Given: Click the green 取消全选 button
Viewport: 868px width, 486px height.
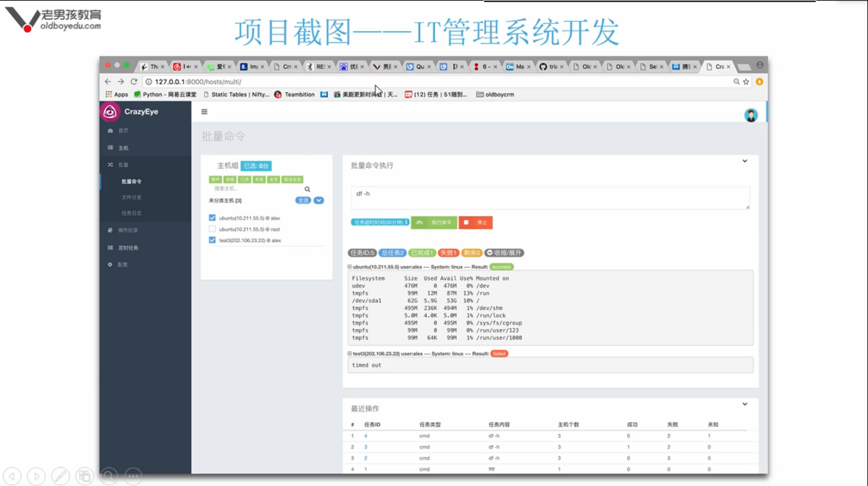Looking at the screenshot, I should [x=293, y=180].
